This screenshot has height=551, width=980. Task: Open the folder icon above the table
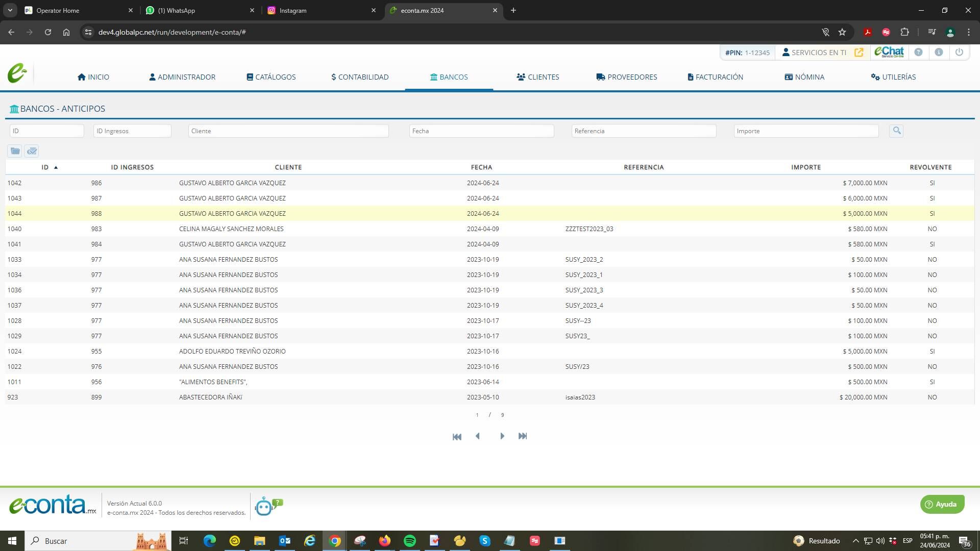tap(15, 151)
